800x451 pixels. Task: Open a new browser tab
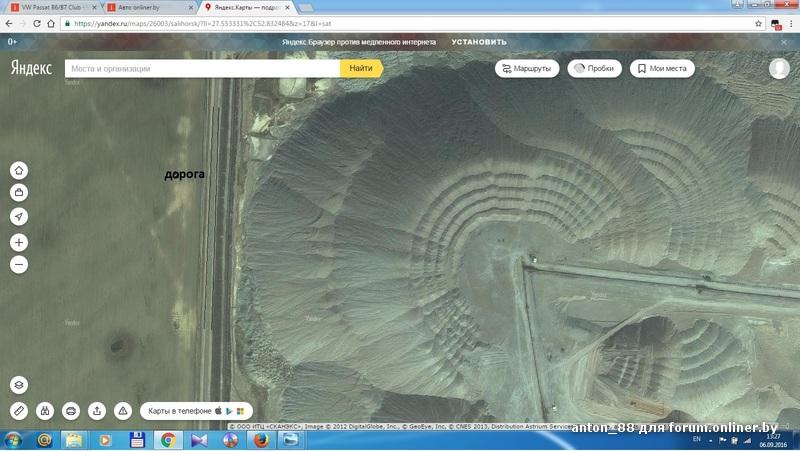pyautogui.click(x=306, y=8)
